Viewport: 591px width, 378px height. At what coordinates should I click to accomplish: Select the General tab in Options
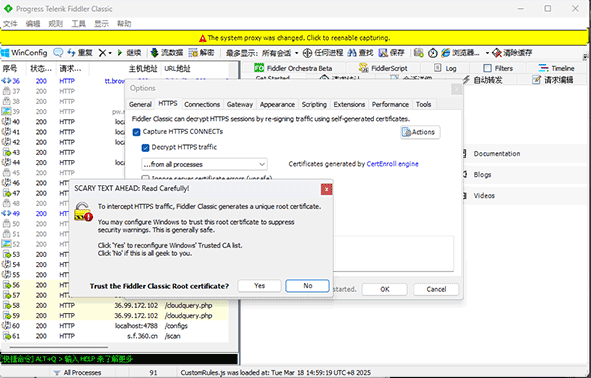140,104
